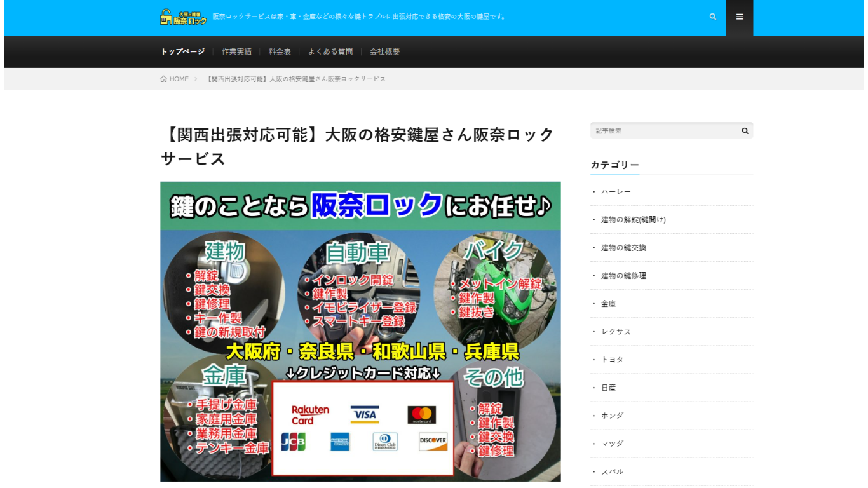Click the header site description text

click(x=360, y=17)
